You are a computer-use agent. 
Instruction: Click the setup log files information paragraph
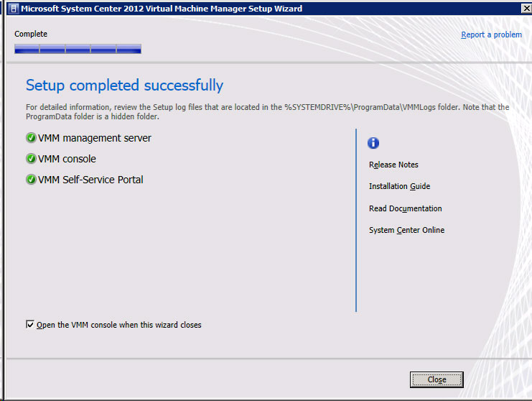tap(267, 111)
